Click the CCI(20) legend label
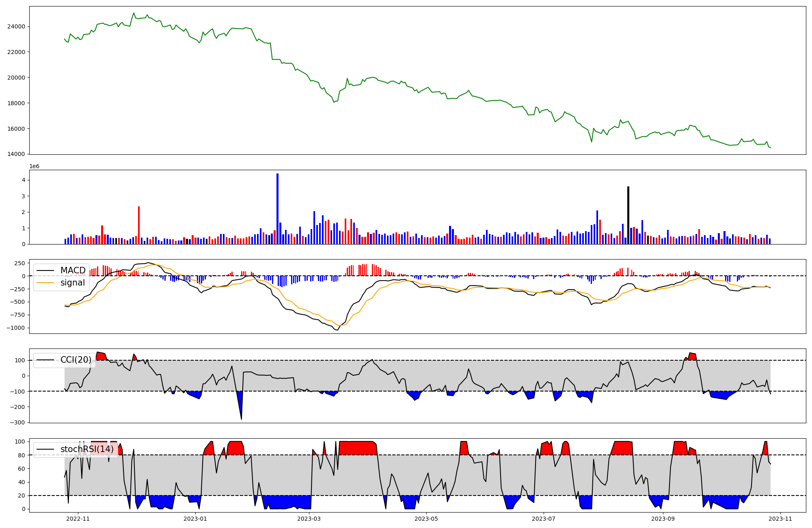This screenshot has width=812, height=528. pyautogui.click(x=76, y=360)
